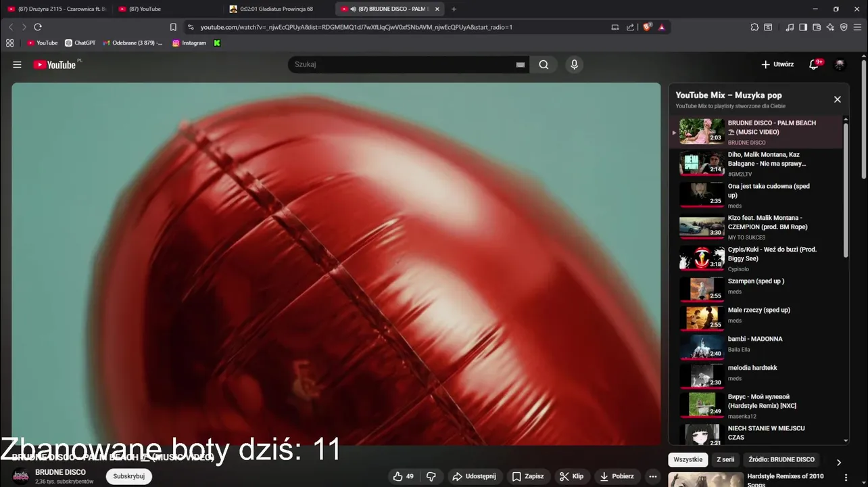
Task: Open the cast or install icon in address bar
Action: pos(614,27)
